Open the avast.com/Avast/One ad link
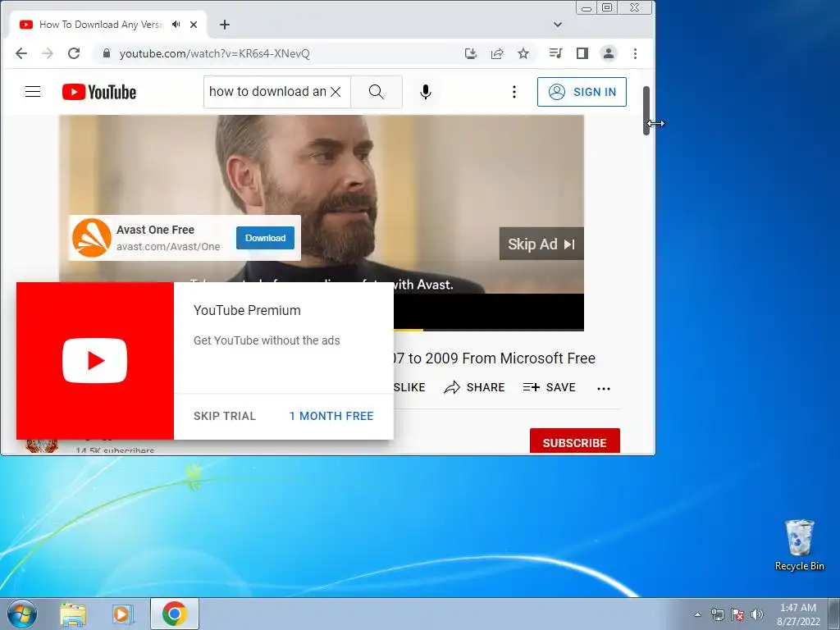 (168, 246)
